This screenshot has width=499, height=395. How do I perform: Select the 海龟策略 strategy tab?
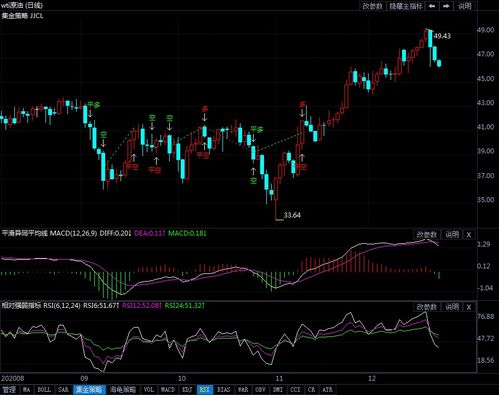(x=123, y=390)
